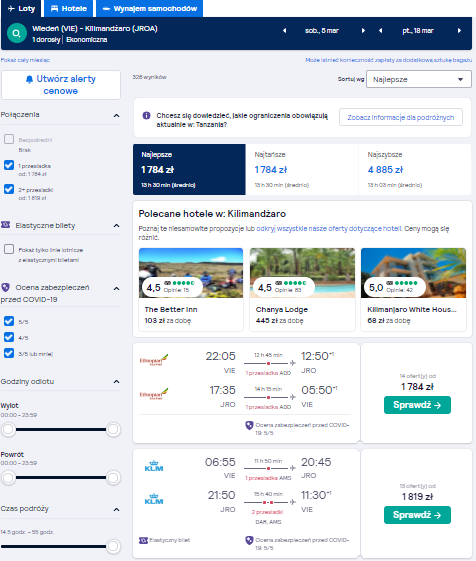Viewport: 476px width, 561px height.
Task: Click left handle of Powrót time slider
Action: point(8,477)
